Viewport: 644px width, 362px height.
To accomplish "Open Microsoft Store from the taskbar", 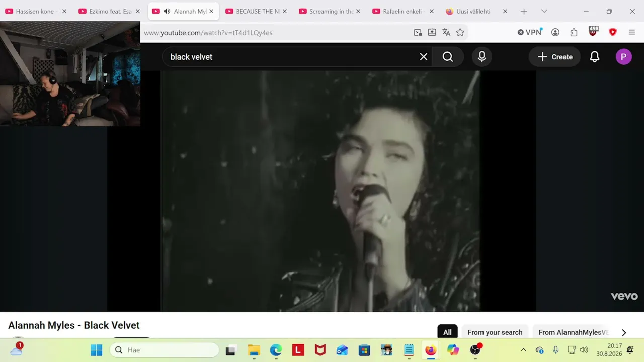I will 364,350.
